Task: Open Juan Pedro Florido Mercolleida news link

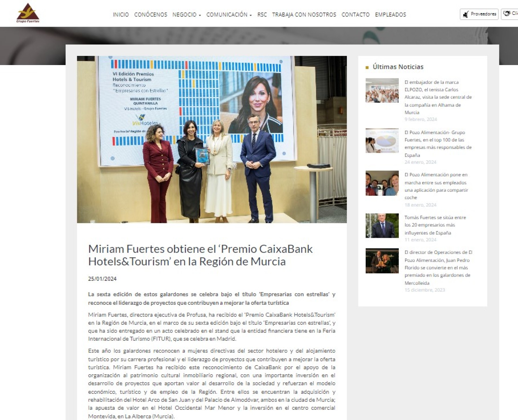Action: pos(438,267)
